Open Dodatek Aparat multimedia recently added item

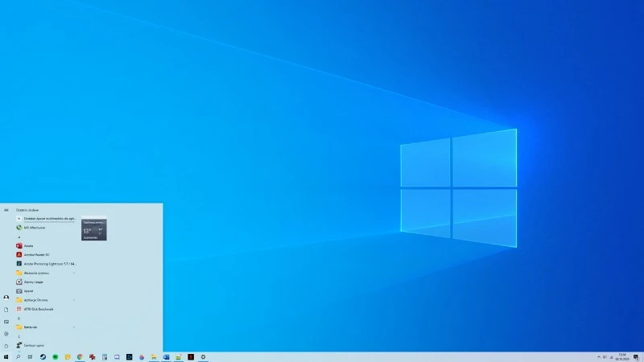point(46,218)
